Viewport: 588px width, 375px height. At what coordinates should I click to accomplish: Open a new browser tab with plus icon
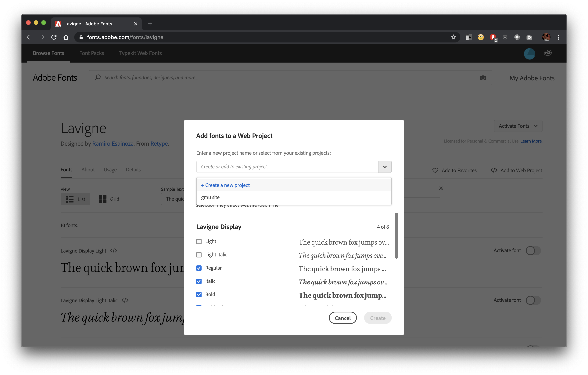click(150, 24)
